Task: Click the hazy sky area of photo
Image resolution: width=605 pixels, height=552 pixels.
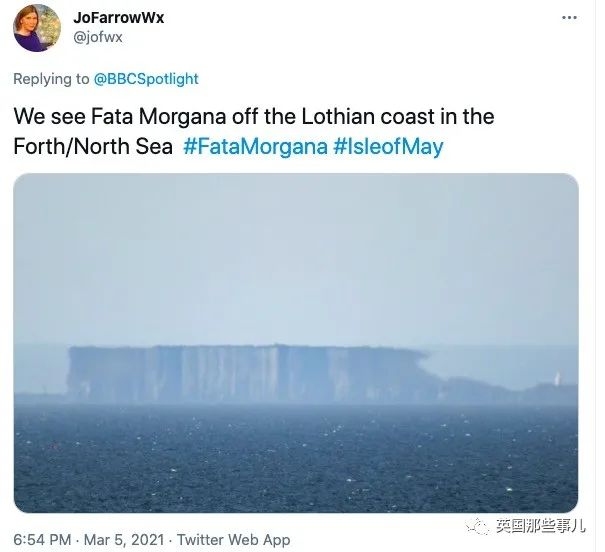Action: [296, 258]
